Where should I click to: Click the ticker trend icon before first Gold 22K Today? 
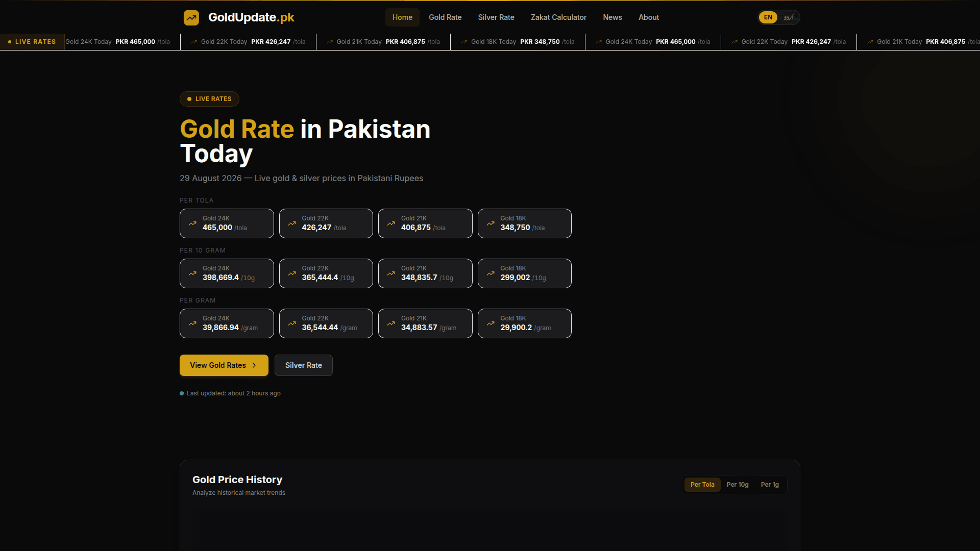pyautogui.click(x=194, y=42)
